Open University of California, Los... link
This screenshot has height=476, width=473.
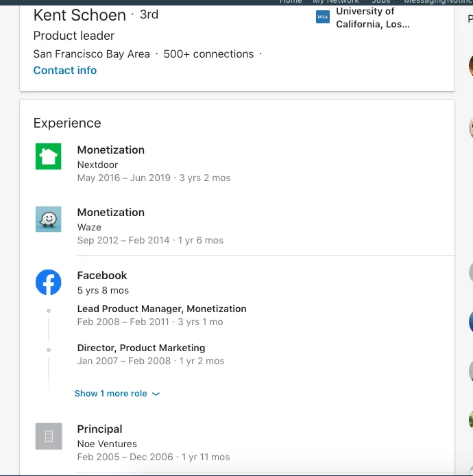[373, 18]
